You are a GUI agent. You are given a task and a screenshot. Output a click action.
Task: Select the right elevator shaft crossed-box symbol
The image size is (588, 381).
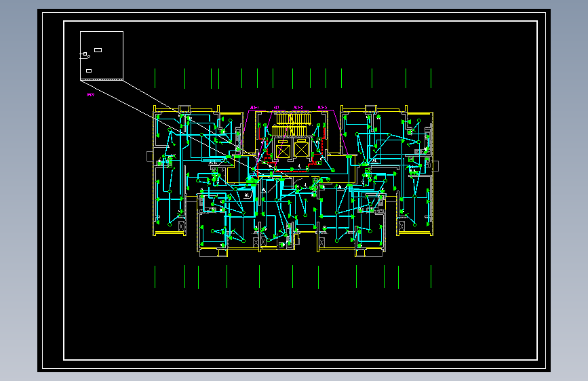click(301, 150)
